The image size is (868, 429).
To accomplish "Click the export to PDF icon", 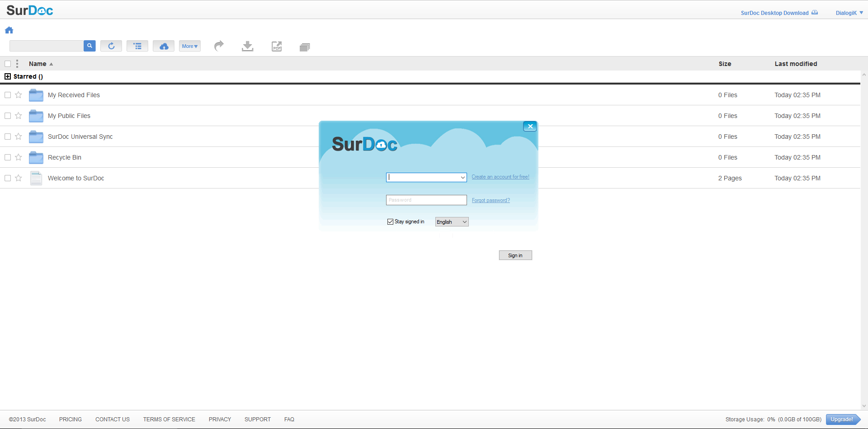I will (277, 46).
